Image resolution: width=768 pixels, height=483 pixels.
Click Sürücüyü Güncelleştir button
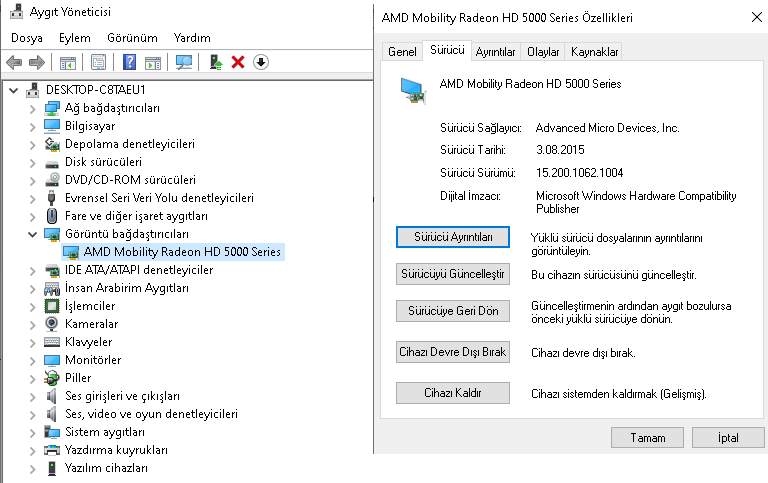click(453, 274)
